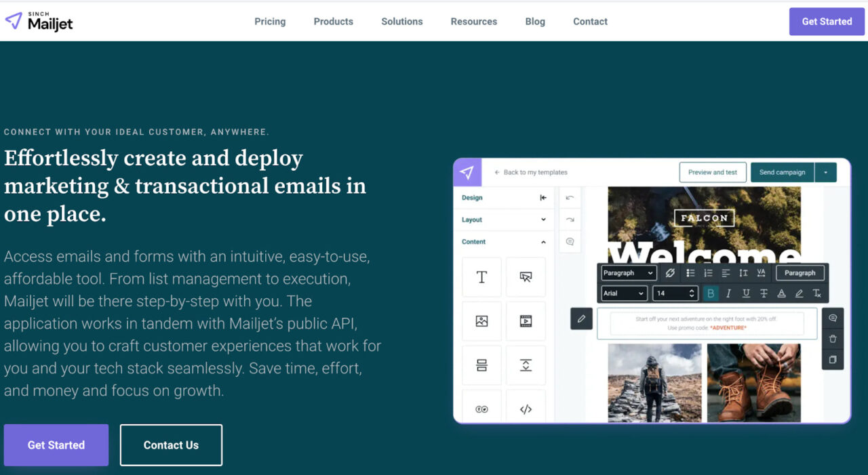Select the Text content block

[x=481, y=277]
